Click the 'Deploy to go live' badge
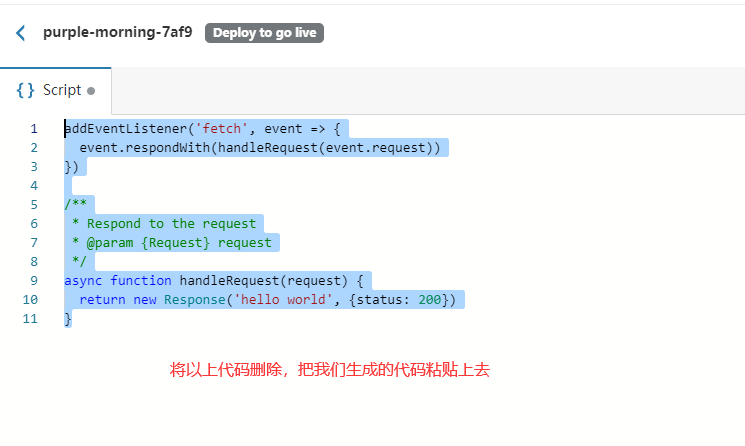Image resolution: width=745 pixels, height=446 pixels. (x=264, y=33)
